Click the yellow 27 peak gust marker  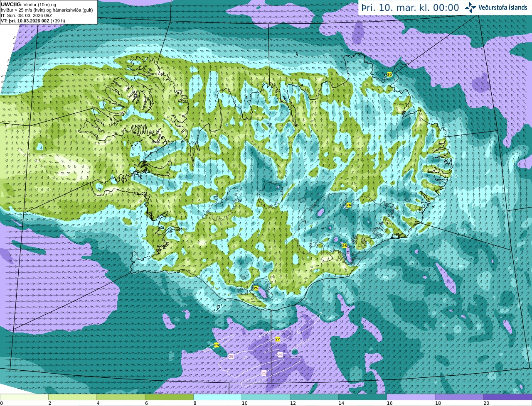278,339
